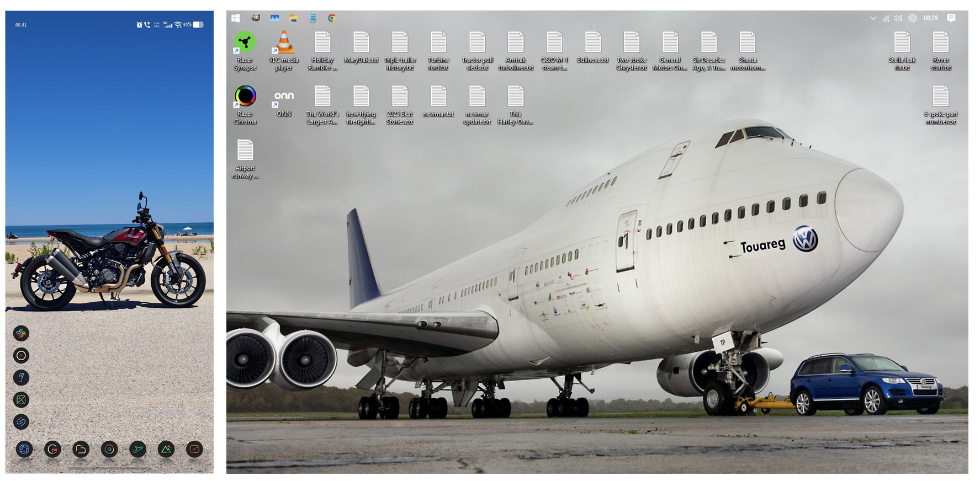Tap the phone's 5G signal indicator
The height and width of the screenshot is (481, 980).
167,25
